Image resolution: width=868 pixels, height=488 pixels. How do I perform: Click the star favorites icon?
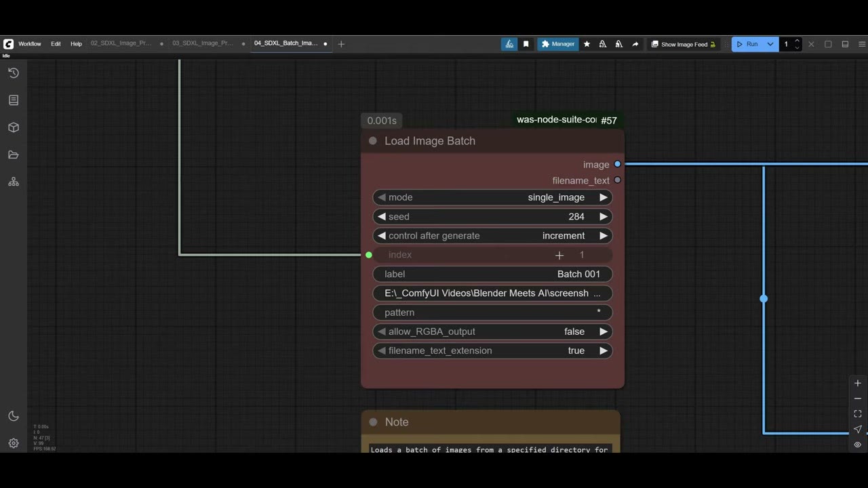(587, 44)
